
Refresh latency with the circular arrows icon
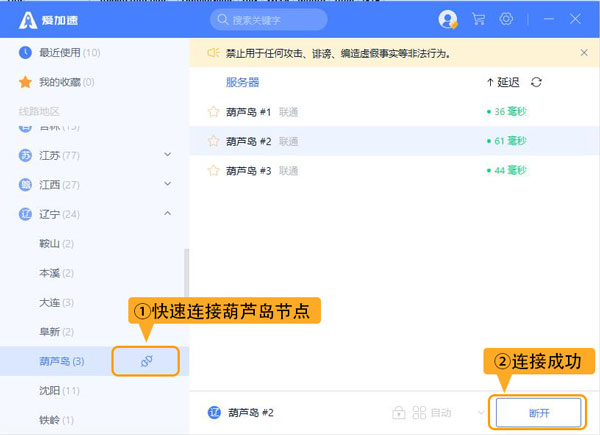pyautogui.click(x=536, y=82)
